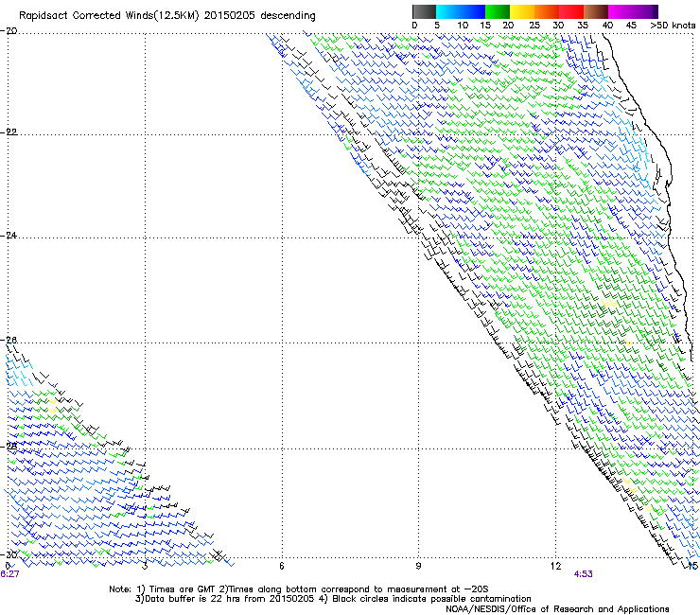700x615 pixels.
Task: Click the magenta 40-45 knots legend segment
Action: (x=621, y=11)
